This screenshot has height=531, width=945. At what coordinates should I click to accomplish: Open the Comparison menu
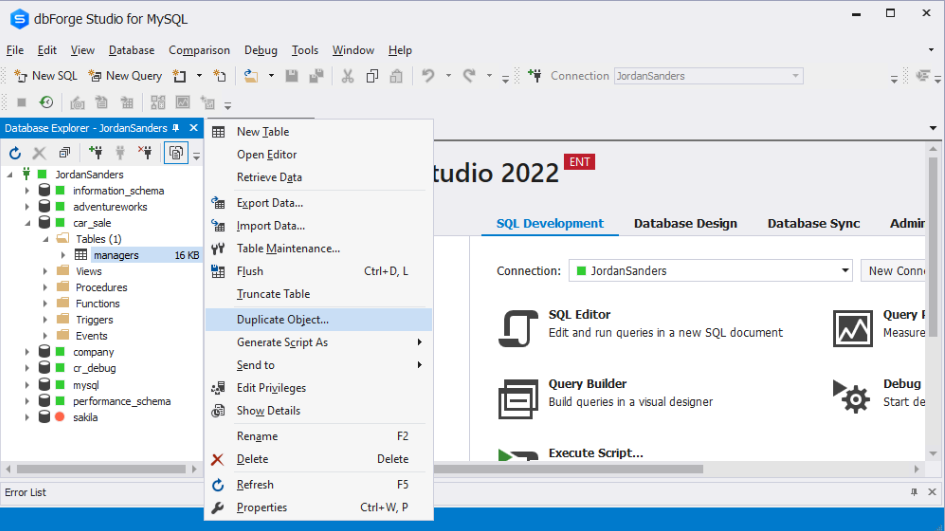click(199, 50)
